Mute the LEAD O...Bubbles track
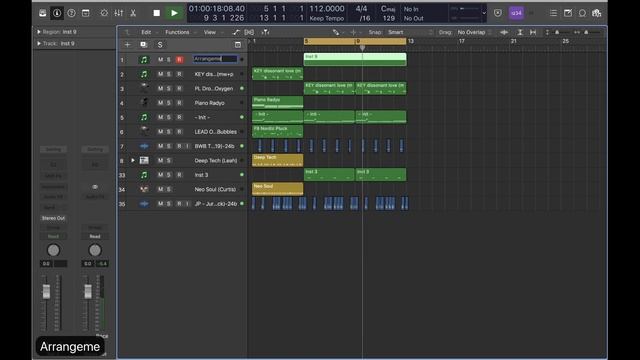Viewport: 640px width, 360px height. [x=160, y=131]
